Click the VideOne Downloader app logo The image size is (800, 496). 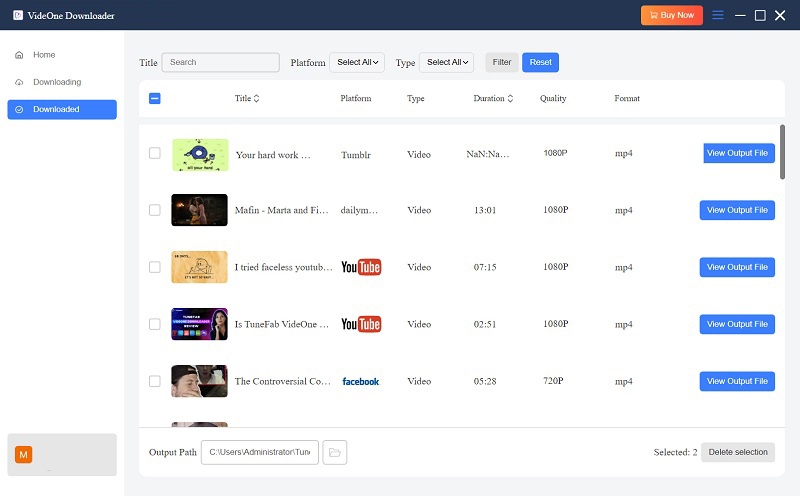point(18,15)
